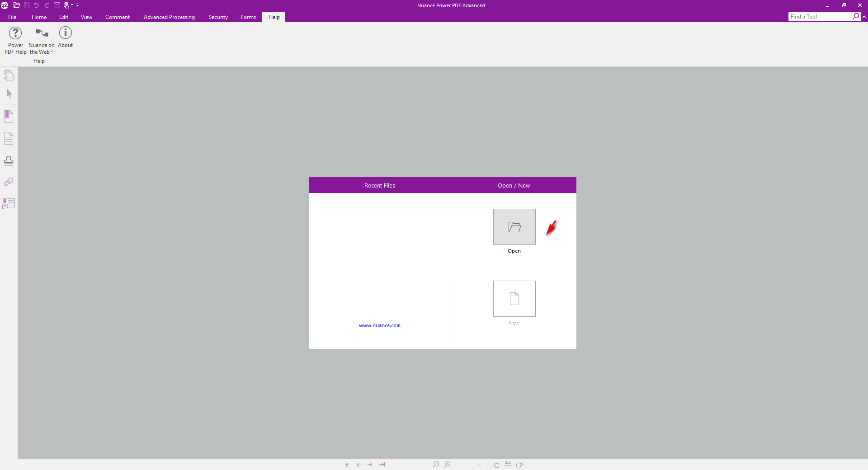The height and width of the screenshot is (470, 868).
Task: Go to the last page
Action: tap(382, 465)
